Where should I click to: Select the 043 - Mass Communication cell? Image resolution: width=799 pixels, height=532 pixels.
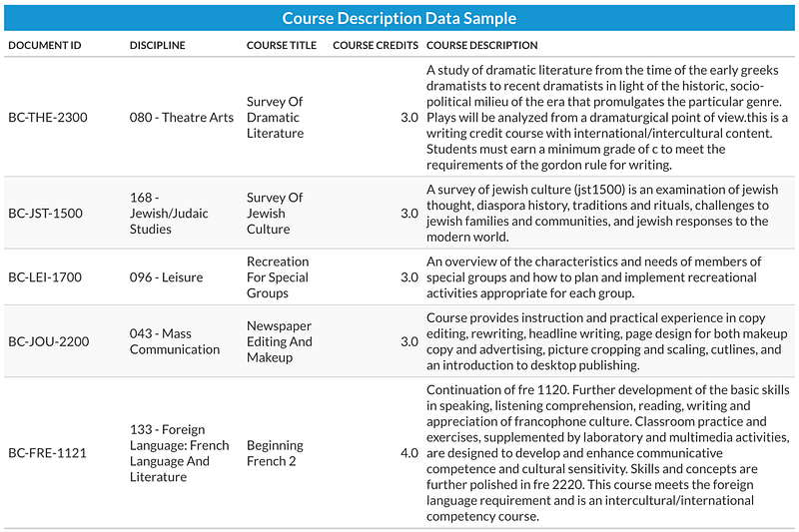tap(175, 341)
